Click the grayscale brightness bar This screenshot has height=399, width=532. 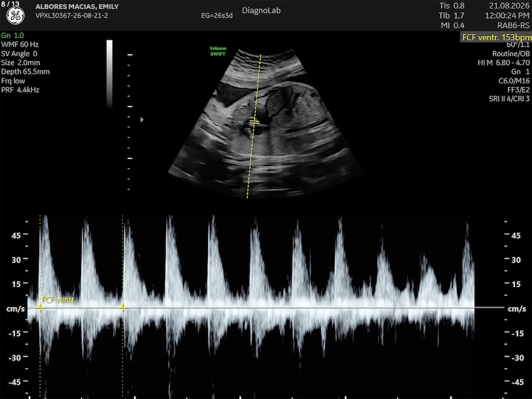[x=109, y=74]
